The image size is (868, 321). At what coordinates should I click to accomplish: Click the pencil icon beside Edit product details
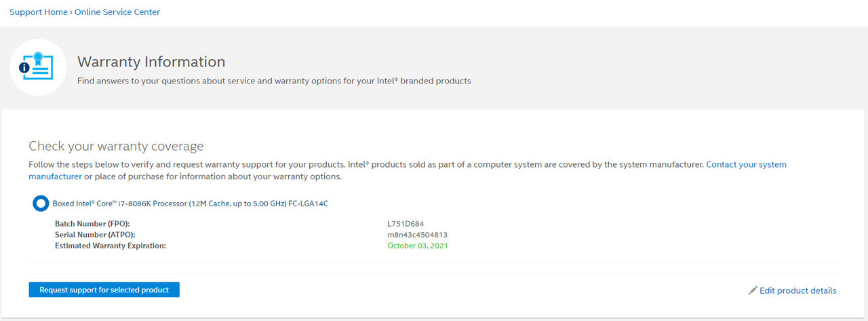pos(752,290)
